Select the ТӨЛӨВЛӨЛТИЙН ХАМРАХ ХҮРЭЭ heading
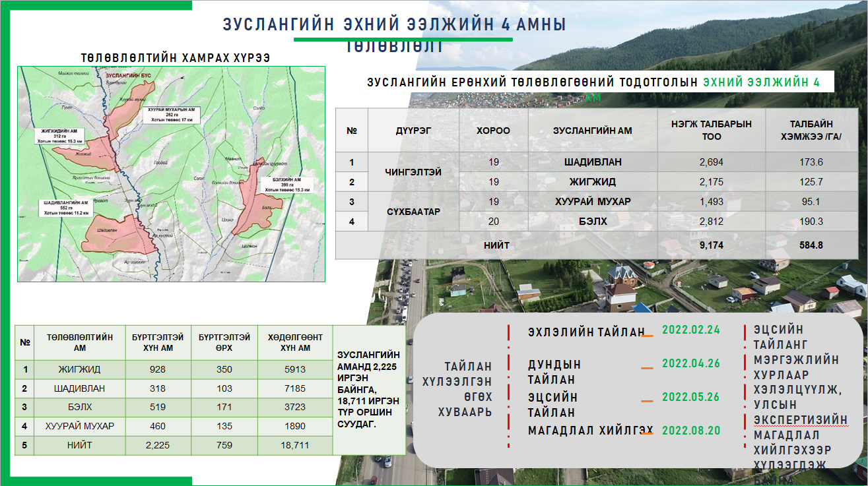The height and width of the screenshot is (486, 868). (x=175, y=58)
